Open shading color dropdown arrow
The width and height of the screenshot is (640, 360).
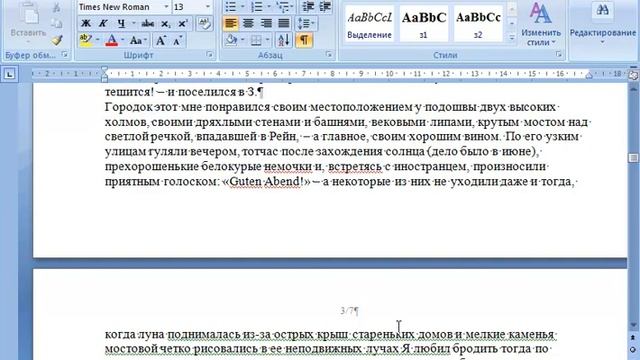click(242, 40)
